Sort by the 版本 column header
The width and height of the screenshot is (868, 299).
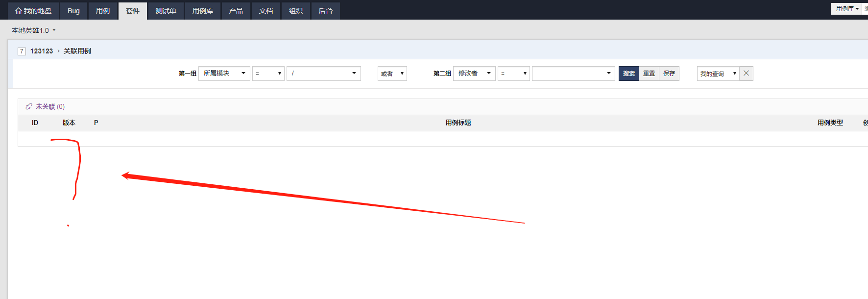point(69,123)
